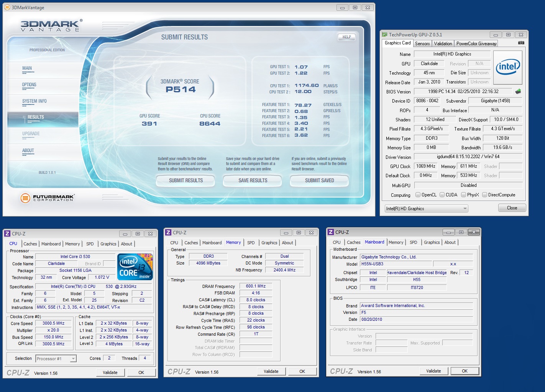Viewport: 545px width, 392px height.
Task: Click the 3DMarkVantage title bar icon
Action: coord(7,7)
